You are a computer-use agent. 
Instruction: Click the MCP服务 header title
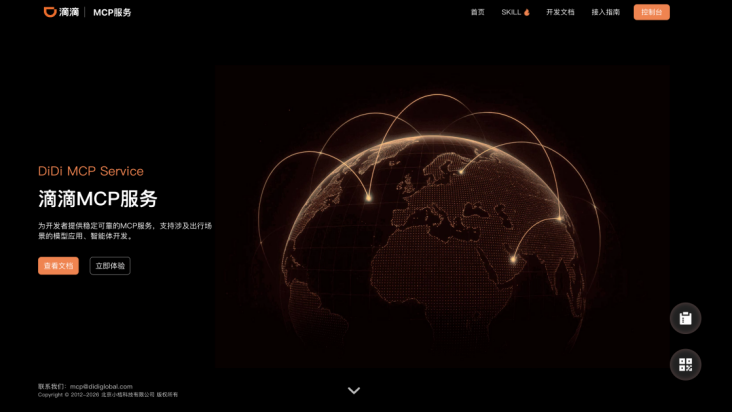click(x=112, y=13)
